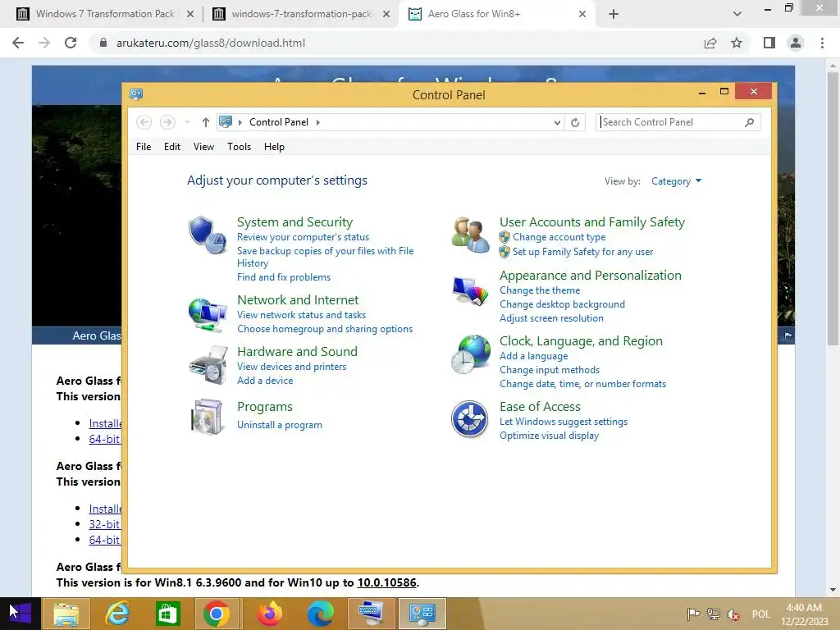Open Hardware and Sound printer icon

point(208,365)
